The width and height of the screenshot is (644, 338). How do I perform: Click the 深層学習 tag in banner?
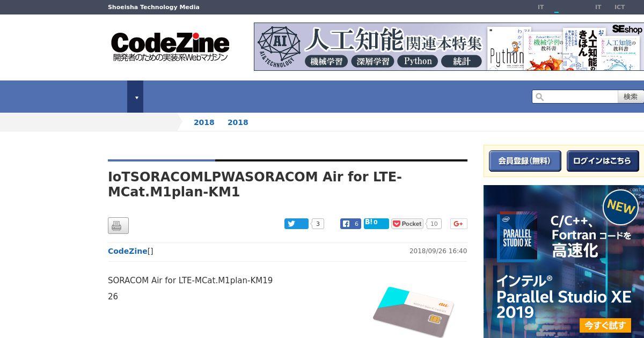373,61
